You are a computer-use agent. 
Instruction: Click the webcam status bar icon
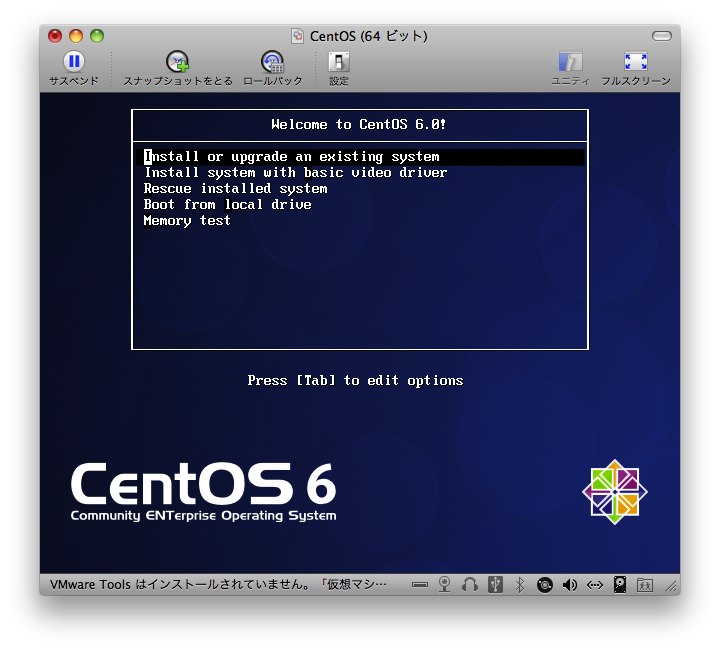point(444,584)
